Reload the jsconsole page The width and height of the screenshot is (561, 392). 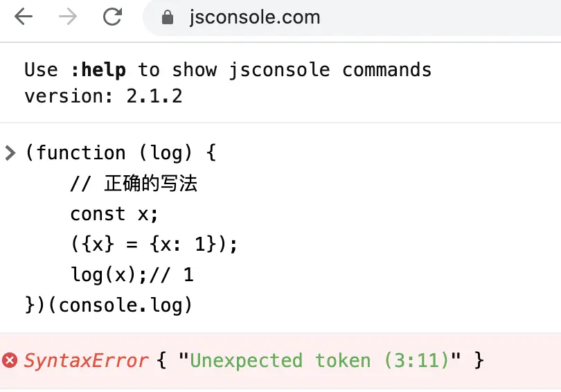coord(112,17)
